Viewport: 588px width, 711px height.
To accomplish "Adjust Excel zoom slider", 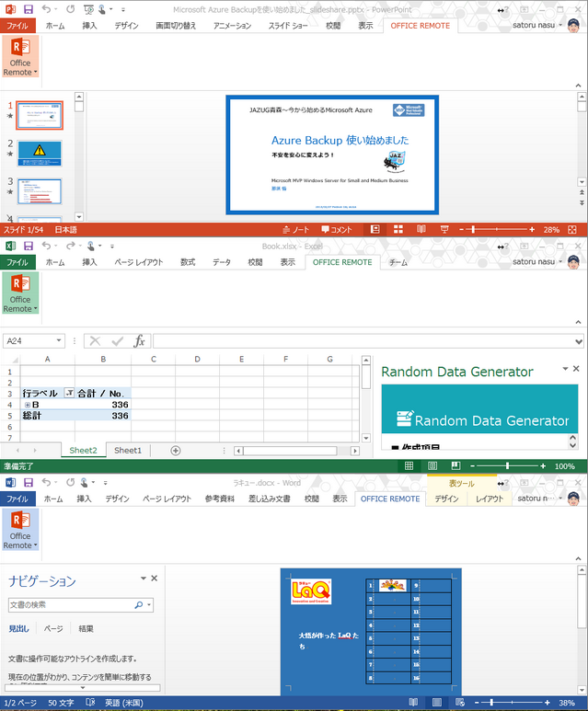I will [507, 465].
